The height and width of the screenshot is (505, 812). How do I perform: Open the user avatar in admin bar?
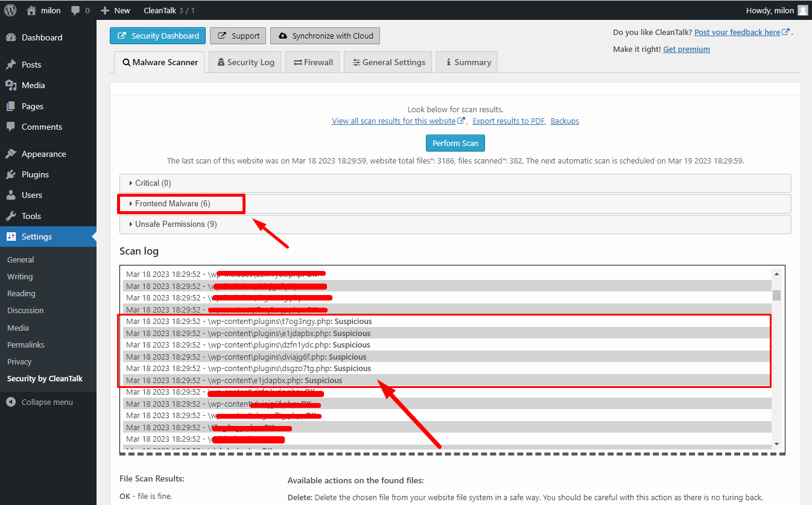(x=802, y=10)
